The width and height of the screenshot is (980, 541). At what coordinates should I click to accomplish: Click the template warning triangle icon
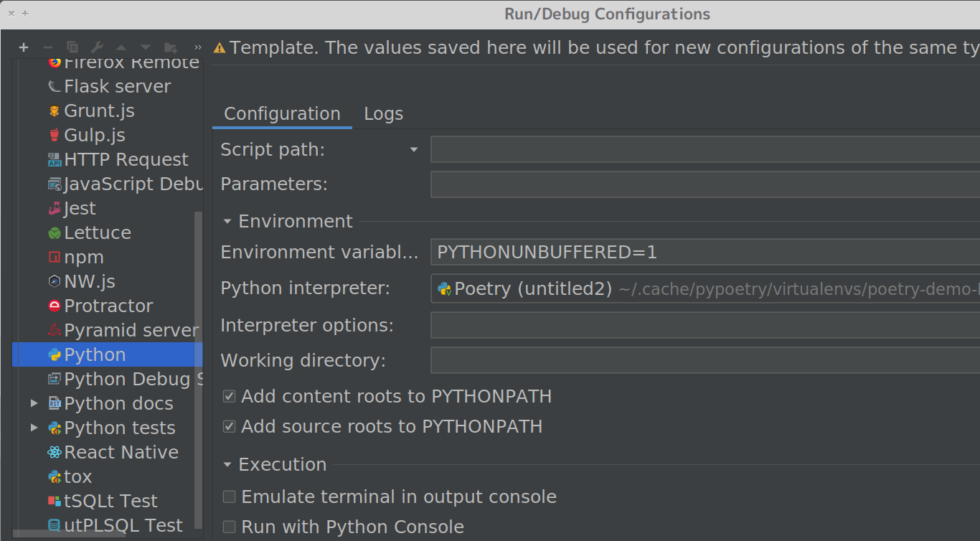click(x=220, y=48)
